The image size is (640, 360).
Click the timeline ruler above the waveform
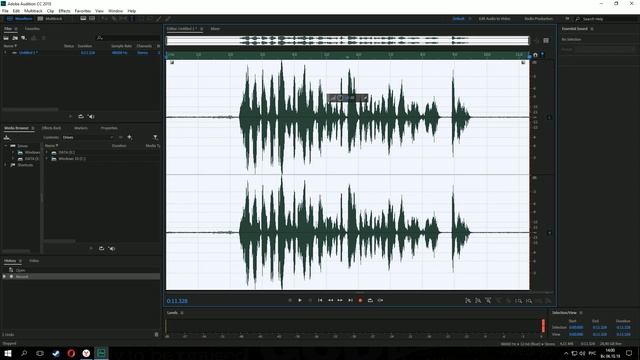347,55
